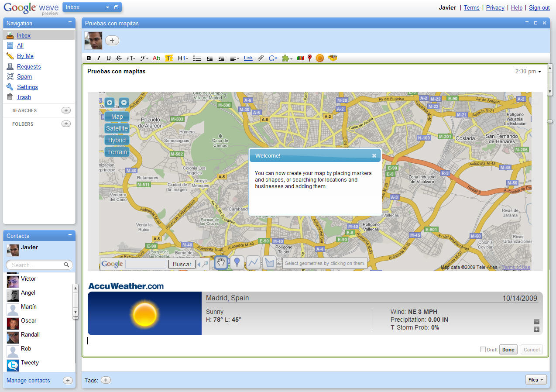Click the map search text field
Viewport: 556px width, 392px height.
point(146,264)
